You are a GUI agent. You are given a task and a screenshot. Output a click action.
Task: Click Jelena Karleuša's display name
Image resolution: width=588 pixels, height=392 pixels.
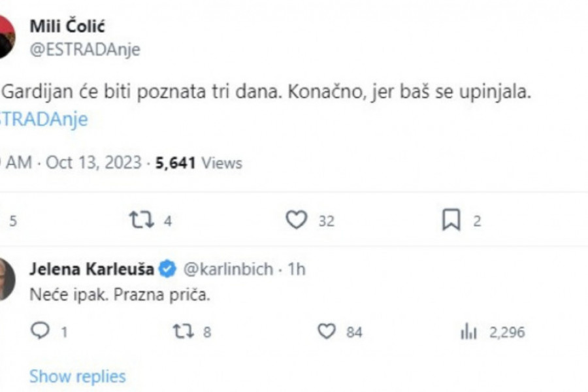pyautogui.click(x=91, y=269)
